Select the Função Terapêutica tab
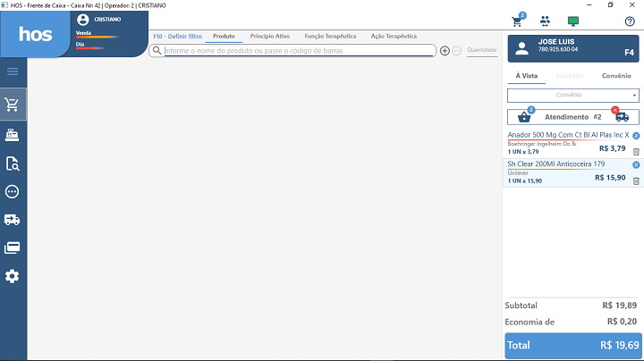The height and width of the screenshot is (361, 644). pyautogui.click(x=330, y=37)
